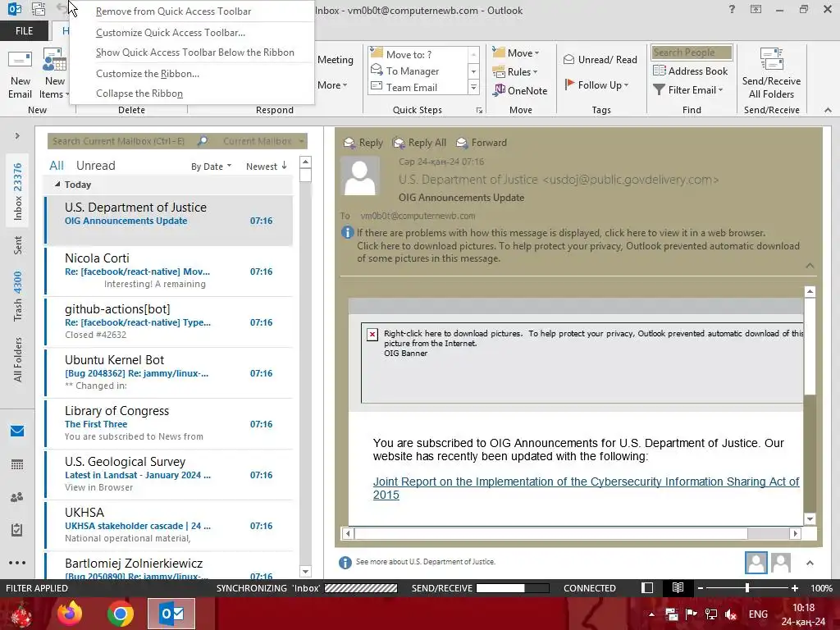Screen dimensions: 840x630
Task: Open the Joint Report on Cybersecurity link
Action: (x=586, y=488)
